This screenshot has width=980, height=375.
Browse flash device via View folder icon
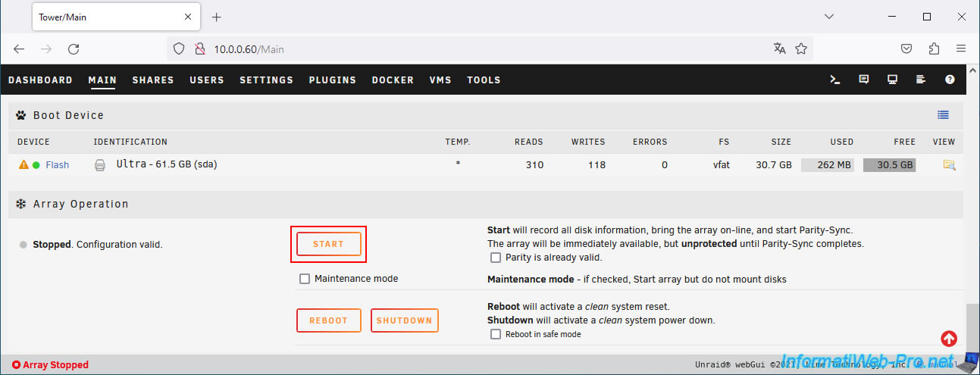coord(948,164)
